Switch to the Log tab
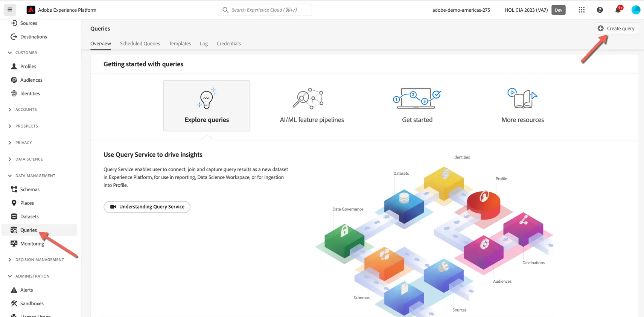Image resolution: width=644 pixels, height=317 pixels. click(x=204, y=44)
